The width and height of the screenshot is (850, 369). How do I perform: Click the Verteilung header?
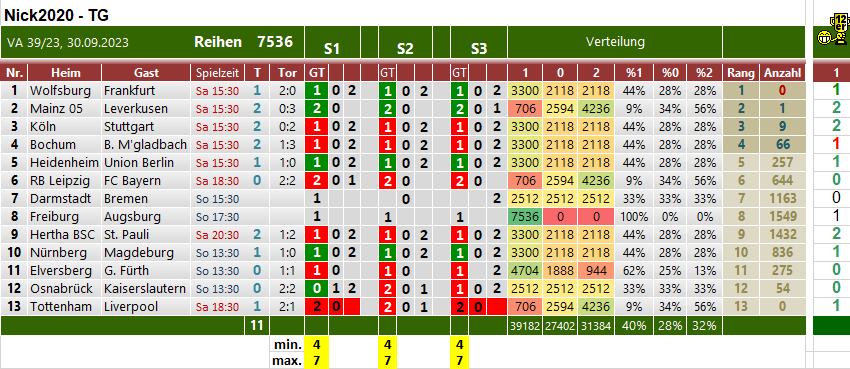[x=615, y=42]
